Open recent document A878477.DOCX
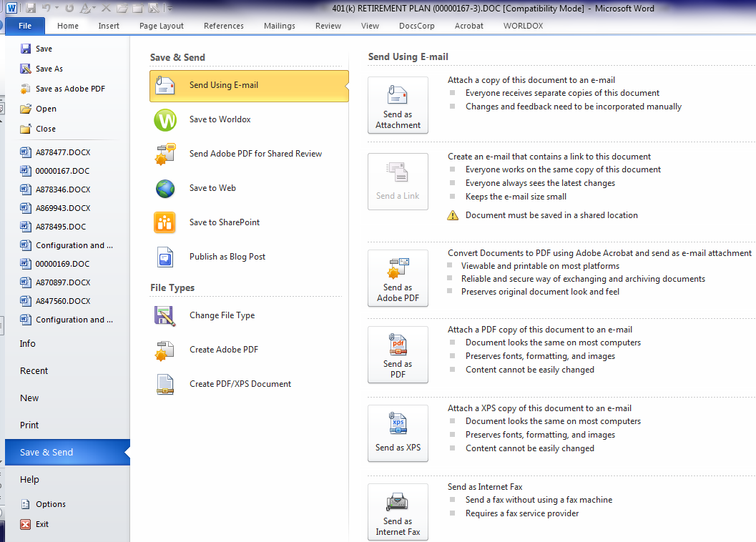This screenshot has height=542, width=756. (56, 152)
